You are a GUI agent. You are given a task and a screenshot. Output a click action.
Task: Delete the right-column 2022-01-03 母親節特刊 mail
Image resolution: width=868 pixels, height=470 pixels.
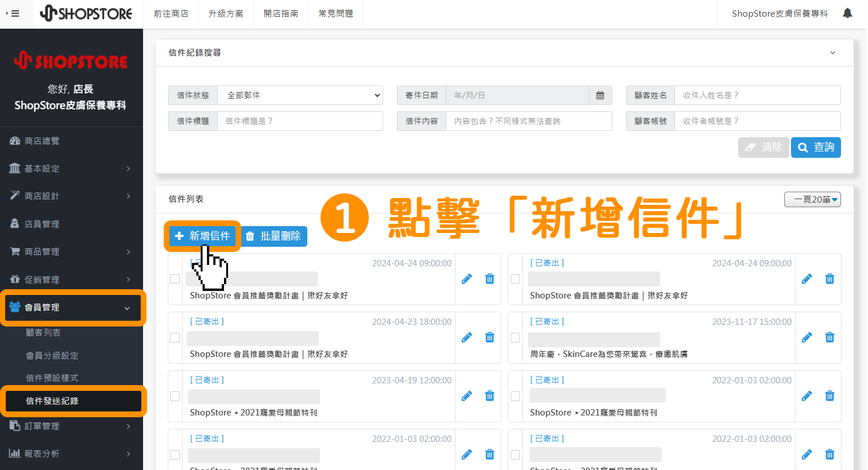pos(830,396)
